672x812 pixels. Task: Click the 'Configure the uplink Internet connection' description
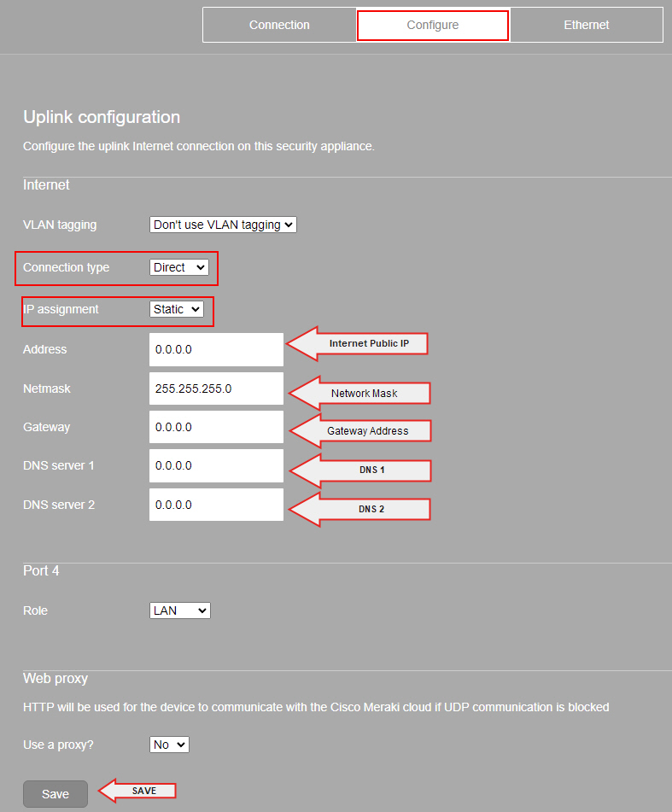pos(199,147)
